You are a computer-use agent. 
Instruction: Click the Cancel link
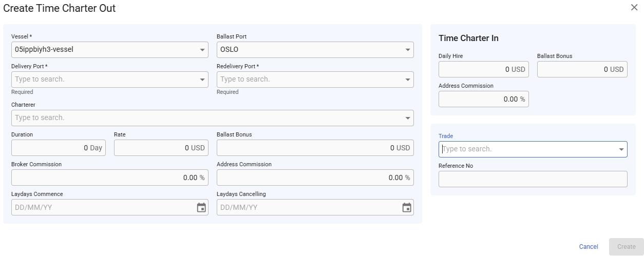(x=589, y=247)
